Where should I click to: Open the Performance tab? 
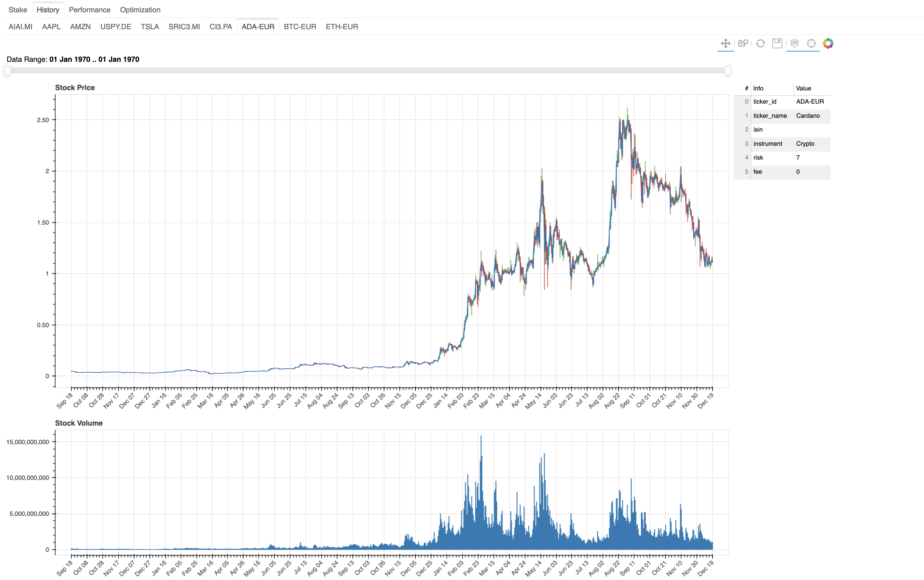[x=90, y=10]
